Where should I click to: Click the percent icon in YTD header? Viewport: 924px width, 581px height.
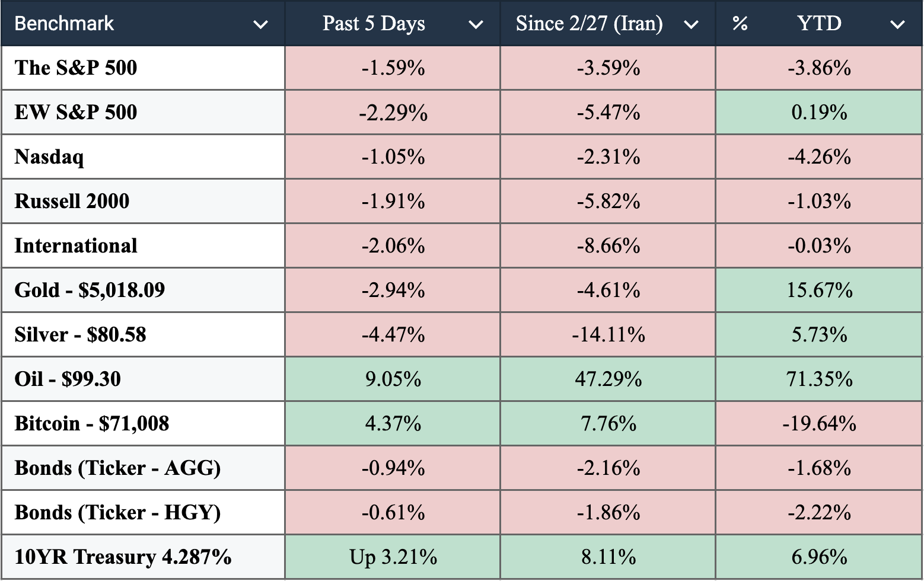click(x=740, y=24)
